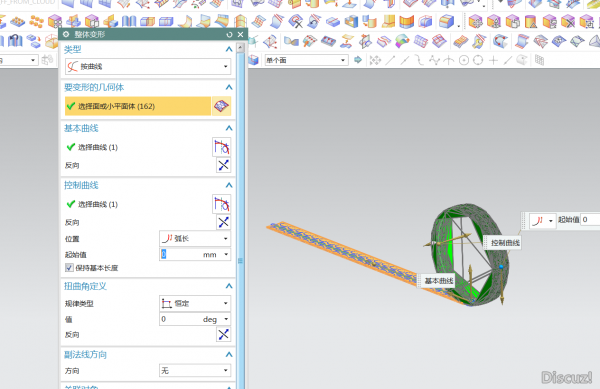The width and height of the screenshot is (600, 389).
Task: Open the 规律类型 dropdown set to 恒定
Action: click(195, 303)
